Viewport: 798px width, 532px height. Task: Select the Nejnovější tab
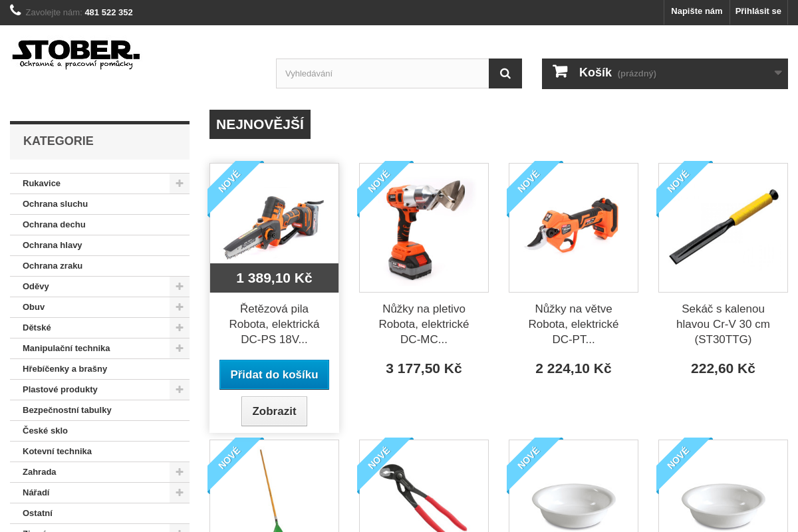[x=260, y=124]
